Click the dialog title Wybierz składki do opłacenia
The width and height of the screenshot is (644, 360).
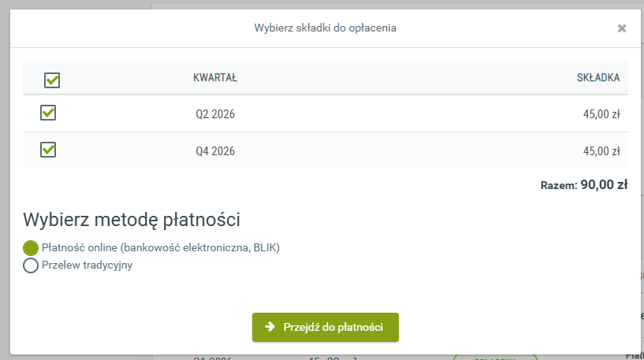click(325, 28)
